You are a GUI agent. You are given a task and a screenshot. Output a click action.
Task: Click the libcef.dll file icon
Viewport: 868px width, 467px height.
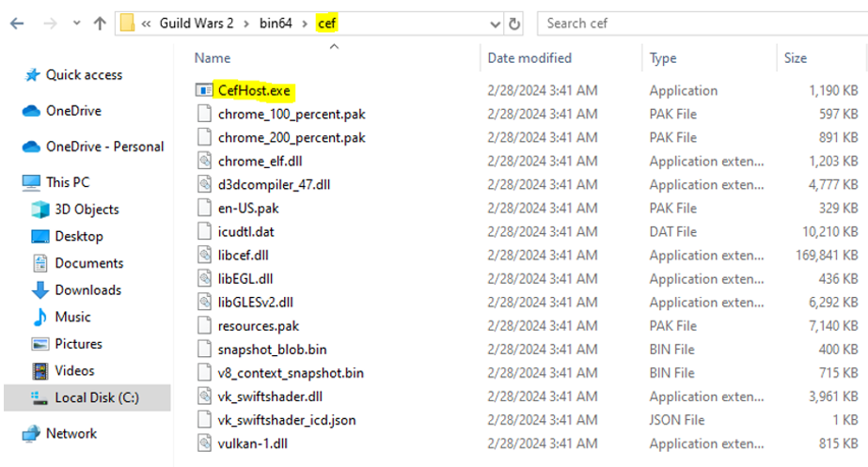coord(204,255)
